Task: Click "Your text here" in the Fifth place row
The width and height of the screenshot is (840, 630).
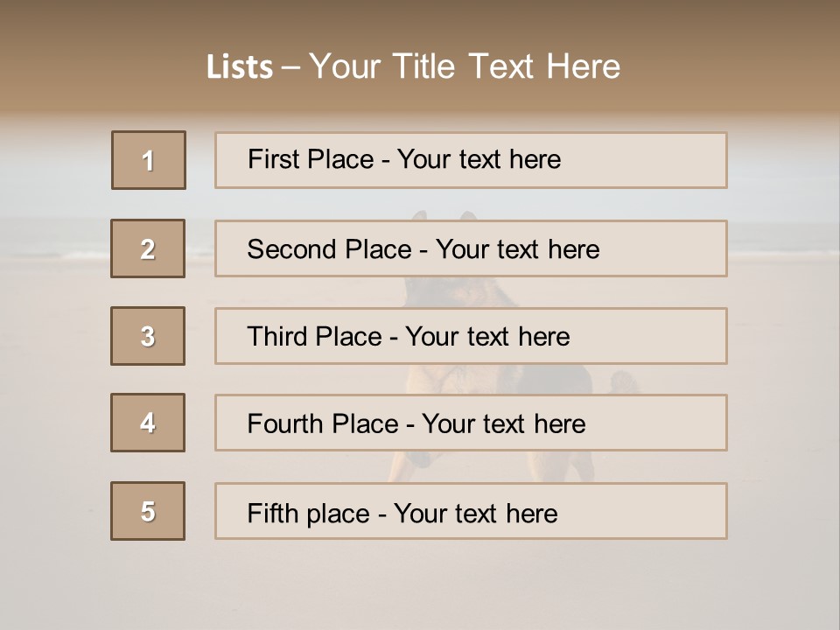Action: point(475,513)
